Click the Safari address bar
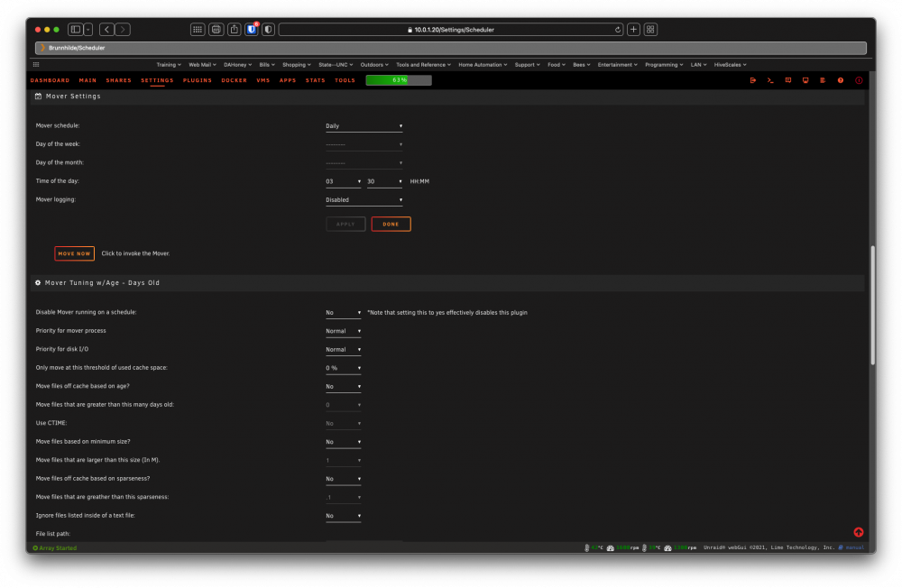The image size is (902, 588). pyautogui.click(x=451, y=30)
